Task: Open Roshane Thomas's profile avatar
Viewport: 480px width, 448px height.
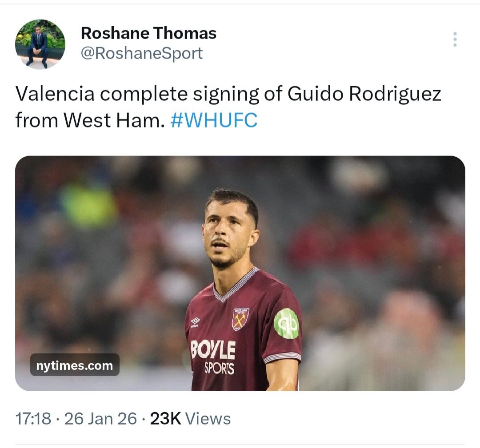Action: click(x=40, y=44)
